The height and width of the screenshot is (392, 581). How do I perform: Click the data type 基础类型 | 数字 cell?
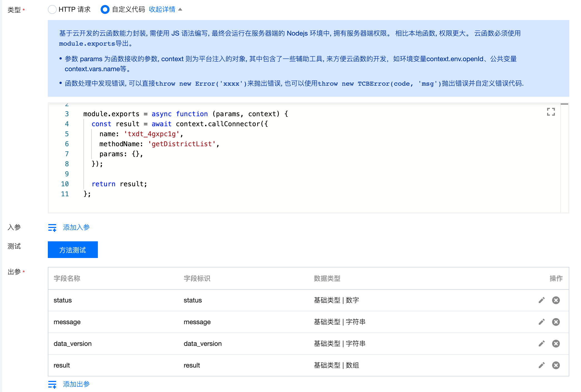[x=336, y=300]
